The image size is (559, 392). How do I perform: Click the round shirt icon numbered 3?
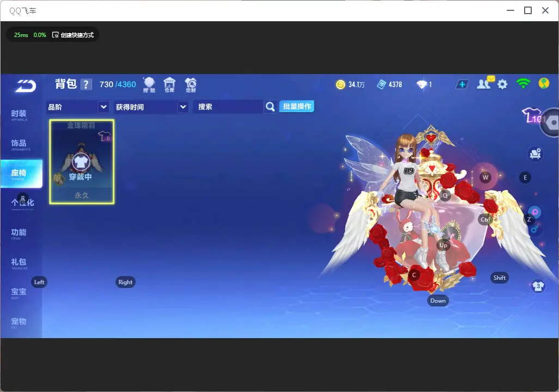[x=538, y=286]
